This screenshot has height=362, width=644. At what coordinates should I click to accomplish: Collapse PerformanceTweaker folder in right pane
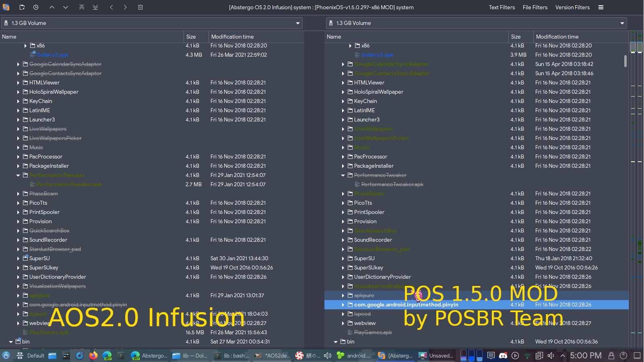343,175
